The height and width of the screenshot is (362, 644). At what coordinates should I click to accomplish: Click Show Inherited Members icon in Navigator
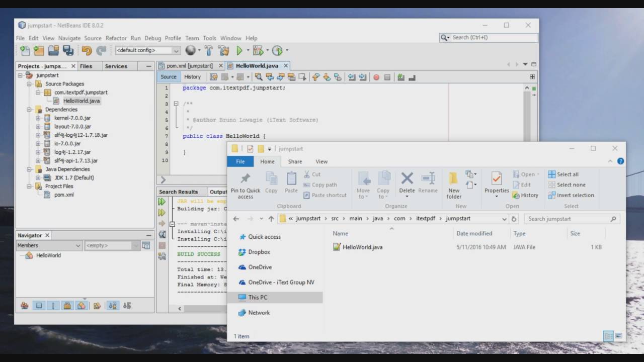(24, 305)
